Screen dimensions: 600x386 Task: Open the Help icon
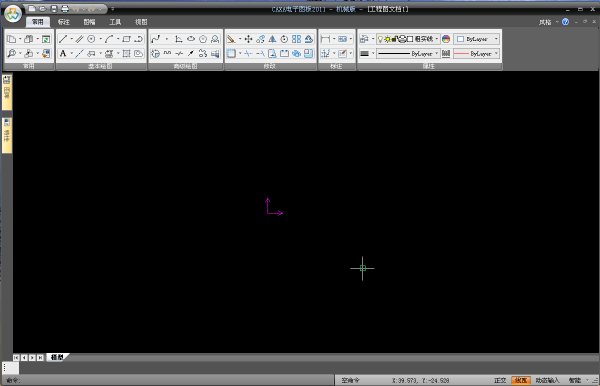565,22
